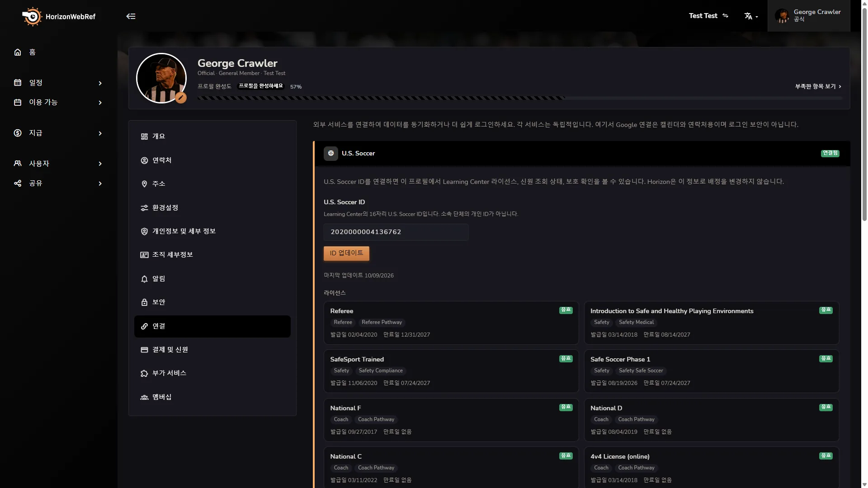Expand the 공유 sidebar menu
Viewport: 868px width, 488px height.
[59, 183]
